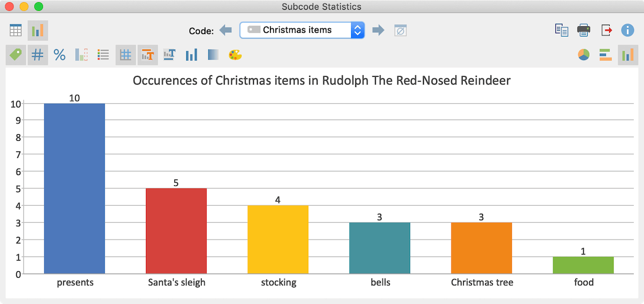
Task: Show percentages using the percent icon
Action: (x=60, y=55)
